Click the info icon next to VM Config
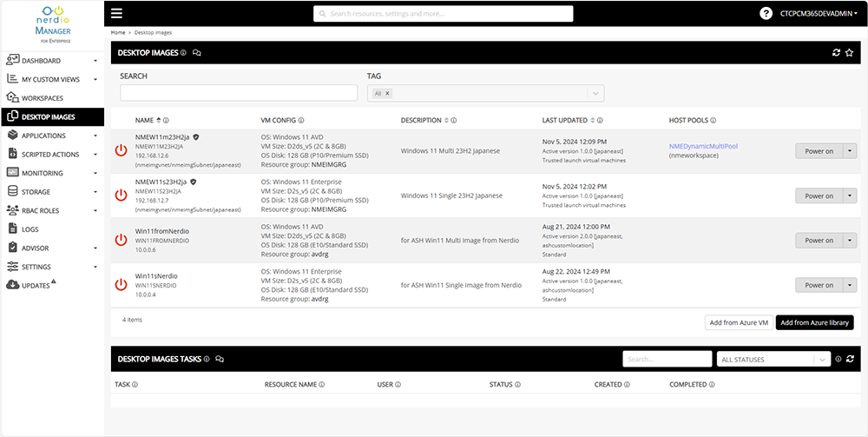The image size is (868, 437). (x=301, y=121)
